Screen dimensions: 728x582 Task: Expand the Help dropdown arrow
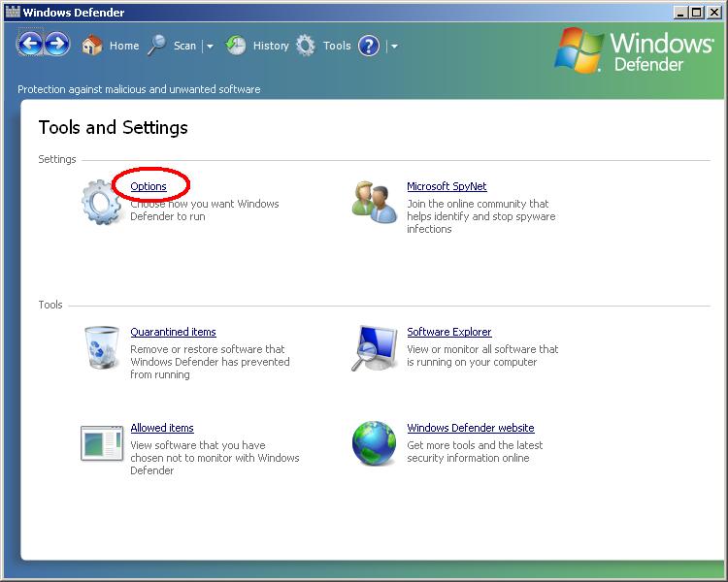394,47
